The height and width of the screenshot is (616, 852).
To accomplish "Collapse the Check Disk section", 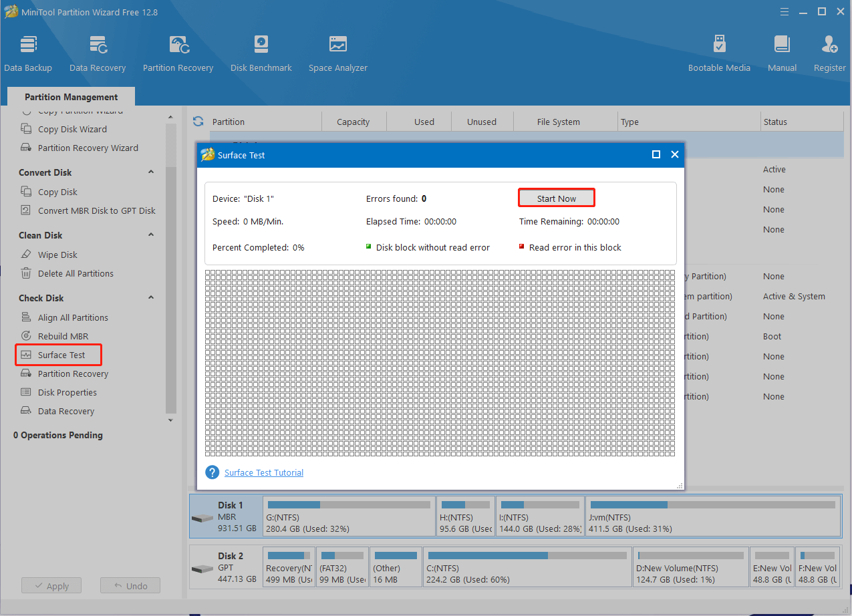I will [151, 298].
